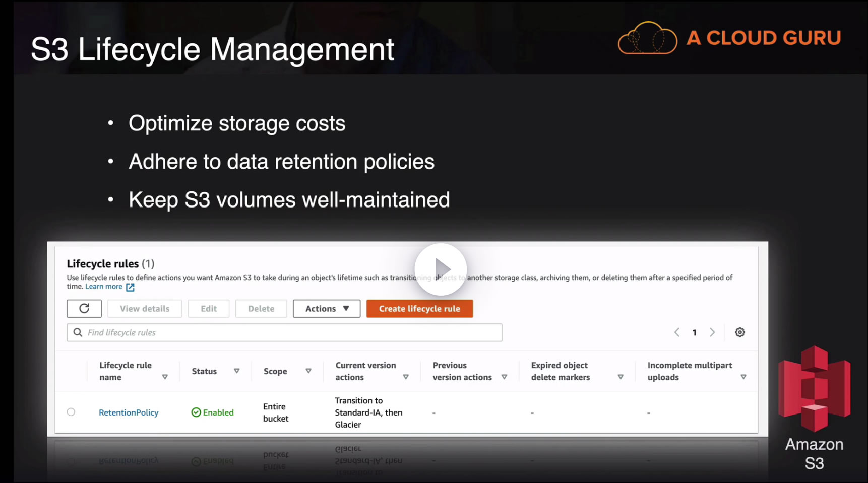
Task: Open the Learn more link
Action: pyautogui.click(x=104, y=287)
